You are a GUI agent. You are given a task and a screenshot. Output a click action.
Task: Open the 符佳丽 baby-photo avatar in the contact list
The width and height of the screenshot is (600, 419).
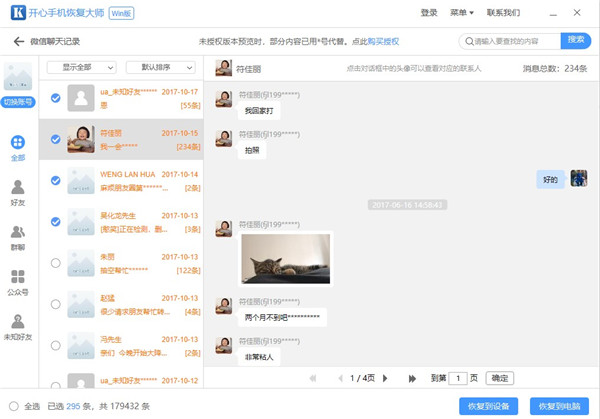tap(81, 139)
